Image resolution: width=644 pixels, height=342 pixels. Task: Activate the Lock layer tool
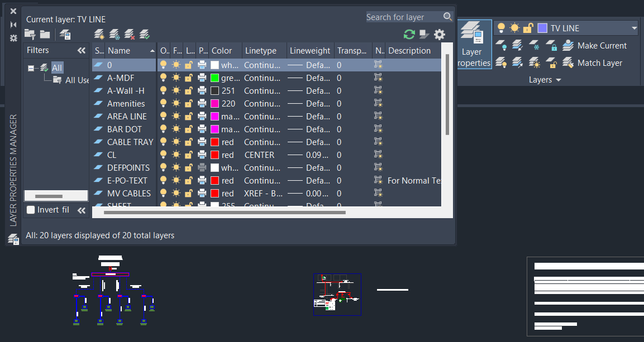tap(553, 46)
